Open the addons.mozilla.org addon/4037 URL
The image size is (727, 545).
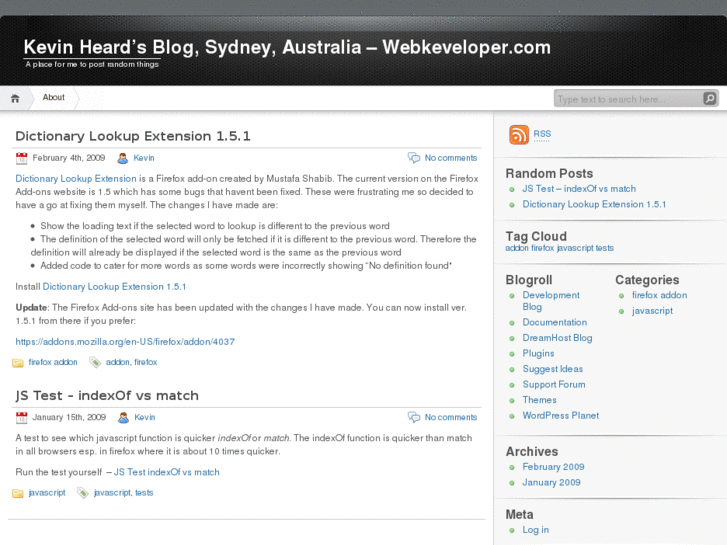click(x=125, y=342)
